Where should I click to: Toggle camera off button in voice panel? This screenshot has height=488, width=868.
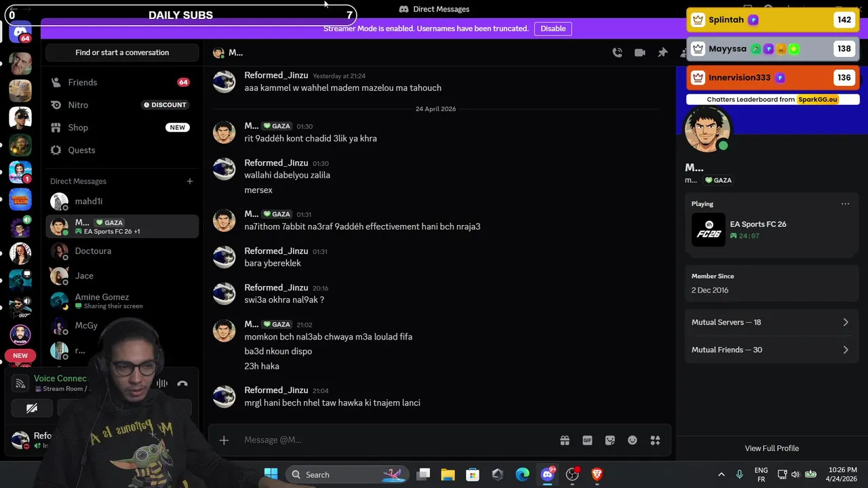[x=32, y=408]
